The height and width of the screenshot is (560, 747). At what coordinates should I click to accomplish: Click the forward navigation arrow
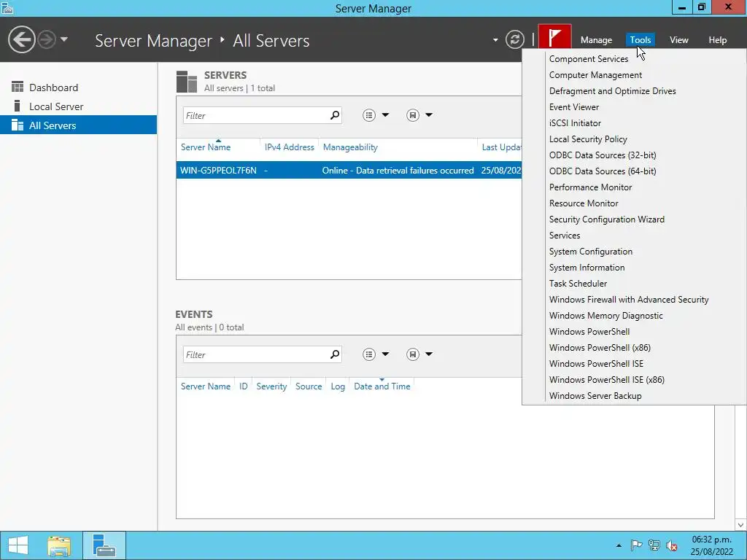[x=47, y=39]
